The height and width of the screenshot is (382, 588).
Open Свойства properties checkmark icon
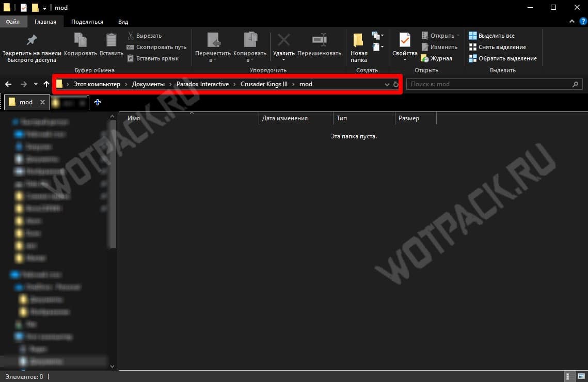pyautogui.click(x=405, y=40)
